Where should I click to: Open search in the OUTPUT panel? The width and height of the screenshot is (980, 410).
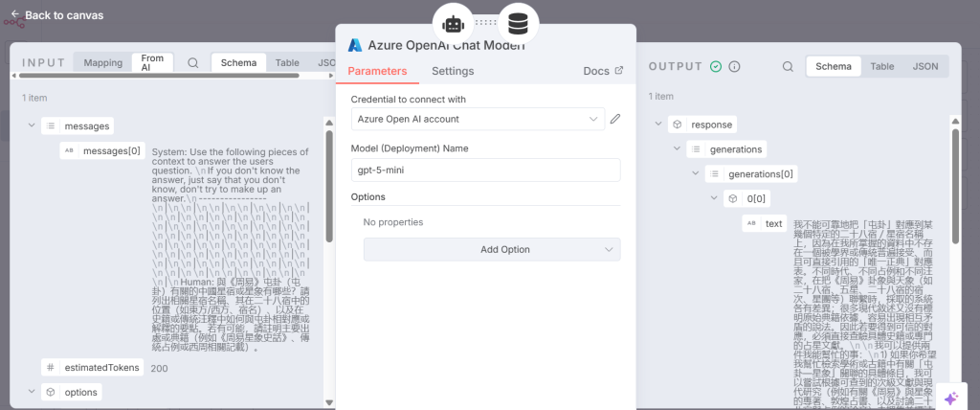tap(788, 67)
